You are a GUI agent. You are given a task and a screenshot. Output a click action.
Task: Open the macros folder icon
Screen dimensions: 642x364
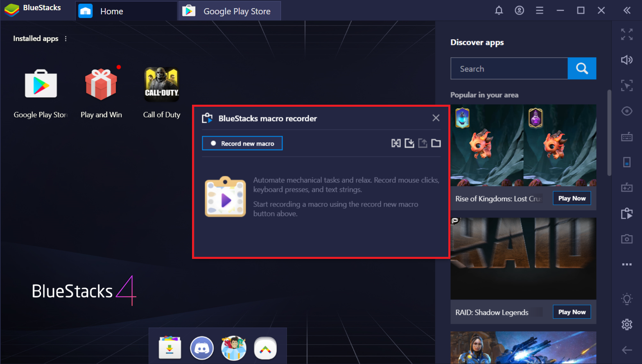(x=436, y=143)
